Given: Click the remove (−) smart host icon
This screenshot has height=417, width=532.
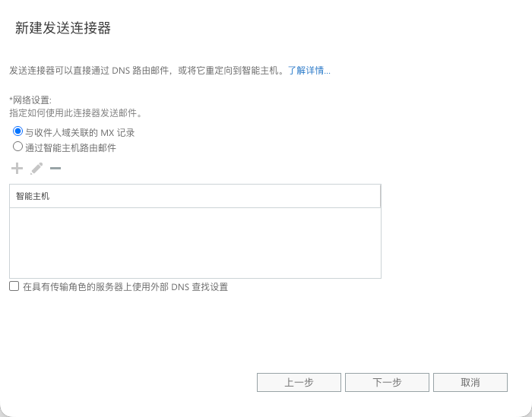Looking at the screenshot, I should (55, 169).
